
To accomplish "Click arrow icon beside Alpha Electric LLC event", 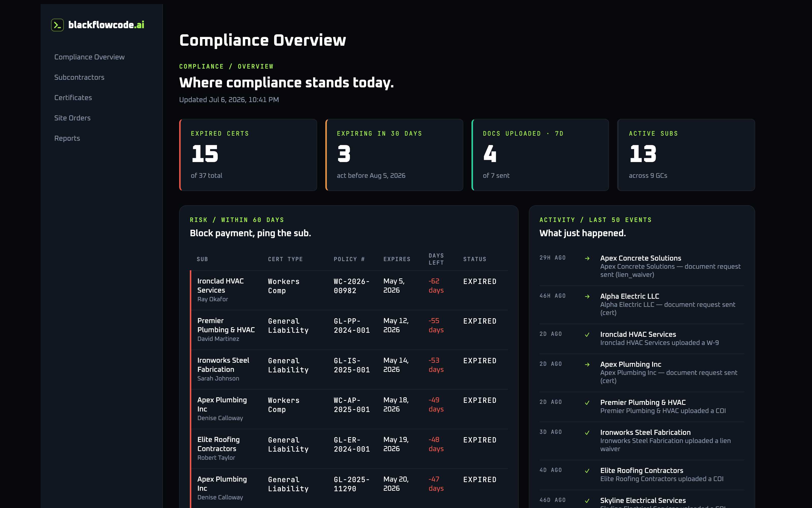I will [587, 296].
